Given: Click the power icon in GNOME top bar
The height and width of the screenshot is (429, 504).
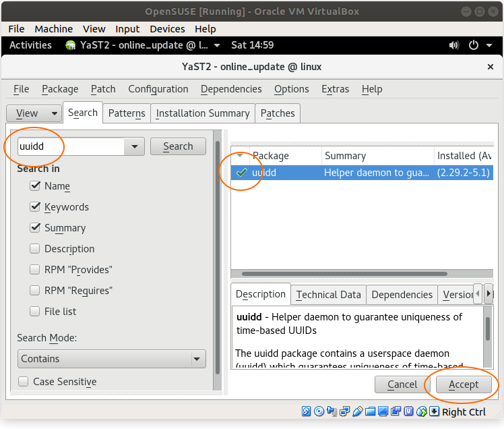Looking at the screenshot, I should pyautogui.click(x=474, y=45).
